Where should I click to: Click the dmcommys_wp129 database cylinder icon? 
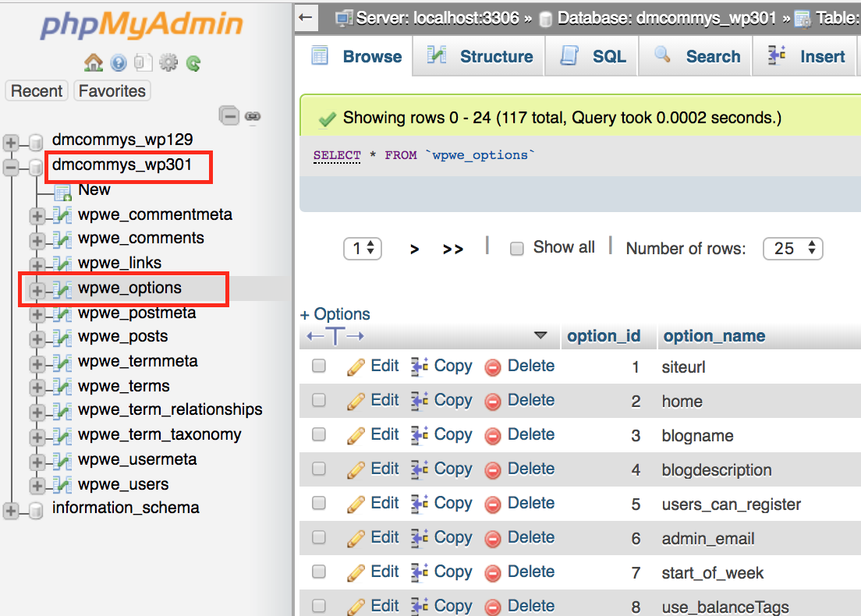pos(36,142)
